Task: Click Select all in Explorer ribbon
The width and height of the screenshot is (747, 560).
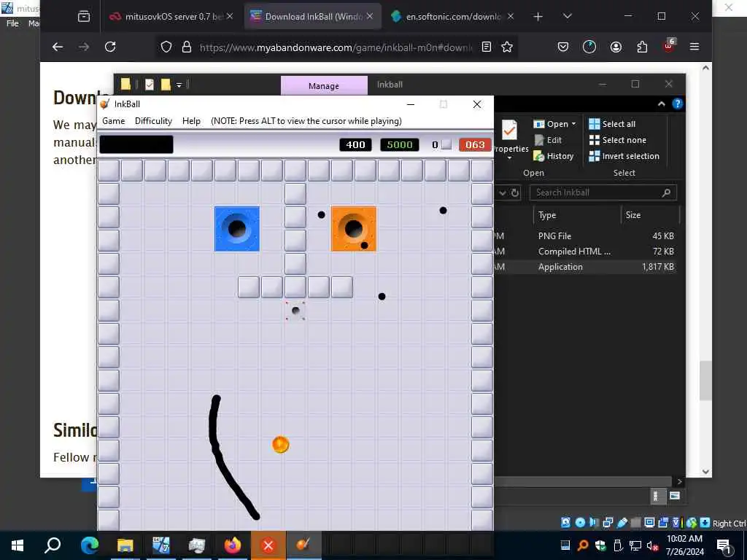Action: 612,124
